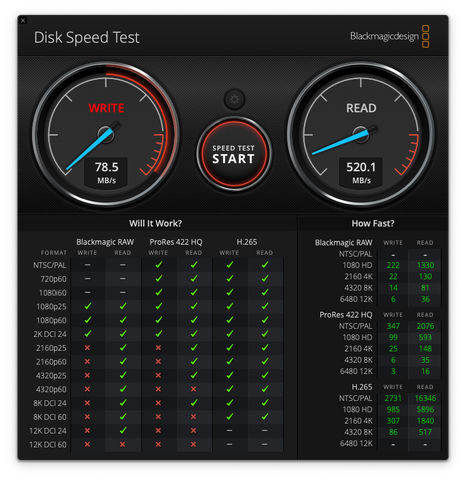Screen dimensions: 466x480
Task: Click H.265 2160 4K read value 1840
Action: (425, 421)
